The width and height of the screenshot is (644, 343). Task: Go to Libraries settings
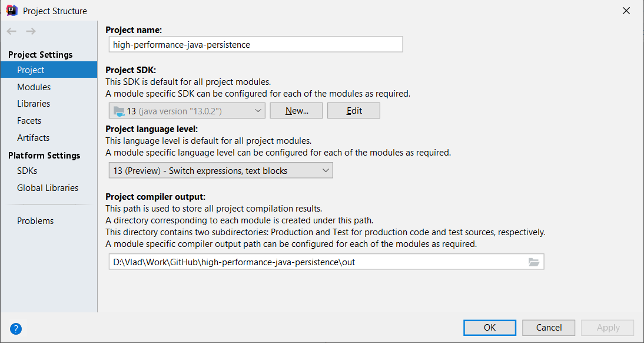[x=34, y=104]
